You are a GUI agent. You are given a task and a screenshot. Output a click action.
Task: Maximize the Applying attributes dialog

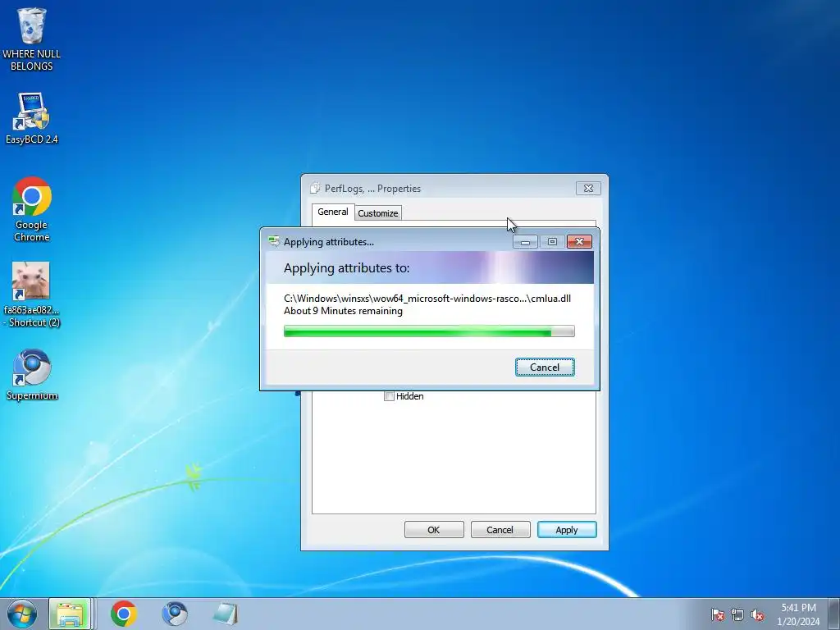pyautogui.click(x=552, y=242)
